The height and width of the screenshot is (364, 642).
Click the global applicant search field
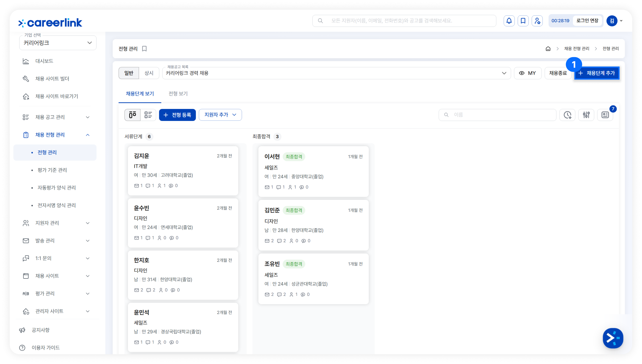(x=404, y=21)
